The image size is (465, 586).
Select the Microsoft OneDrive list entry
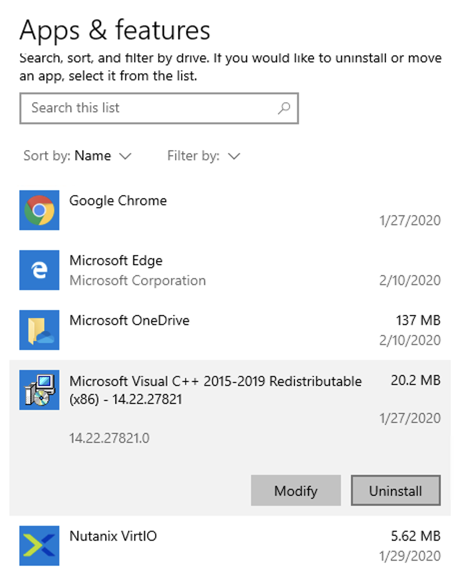click(230, 330)
